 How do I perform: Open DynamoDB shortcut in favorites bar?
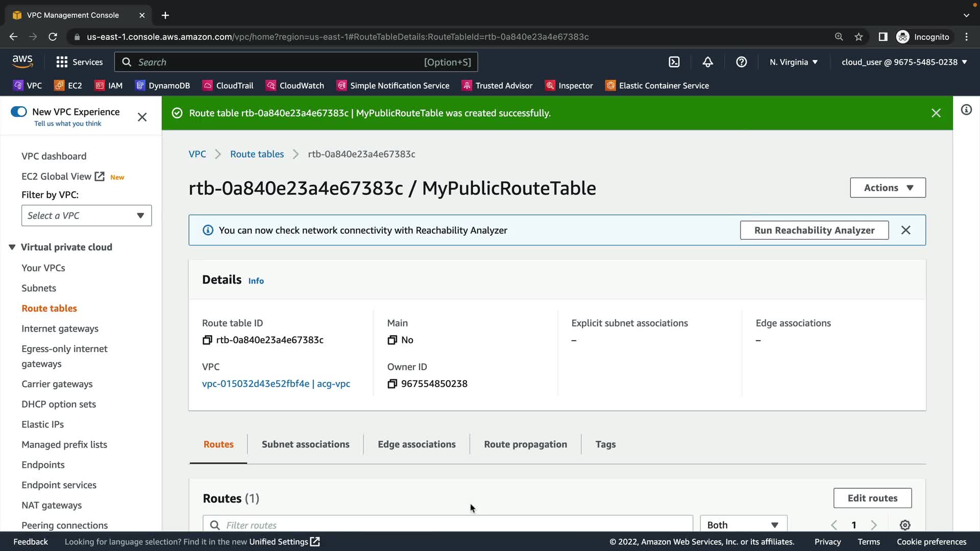click(x=162, y=86)
